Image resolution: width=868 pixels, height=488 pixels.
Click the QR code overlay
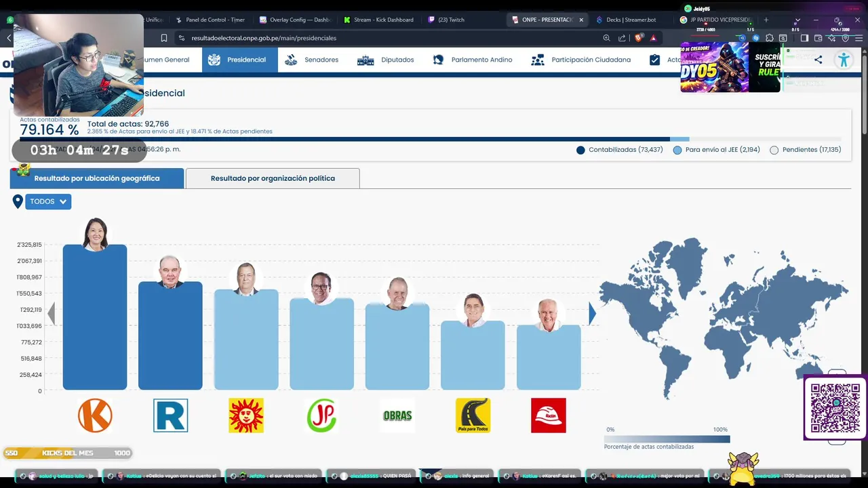pos(835,408)
